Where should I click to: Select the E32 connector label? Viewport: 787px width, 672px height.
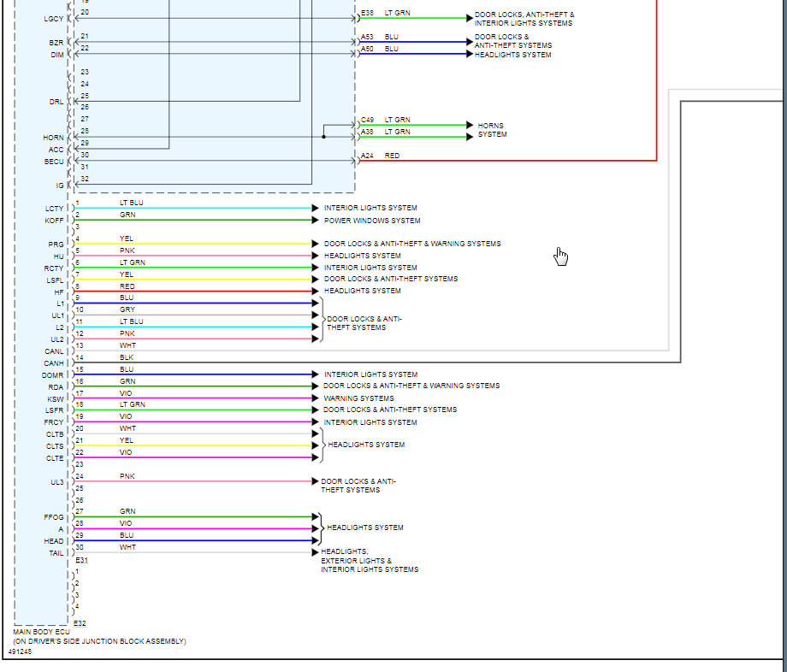coord(80,623)
